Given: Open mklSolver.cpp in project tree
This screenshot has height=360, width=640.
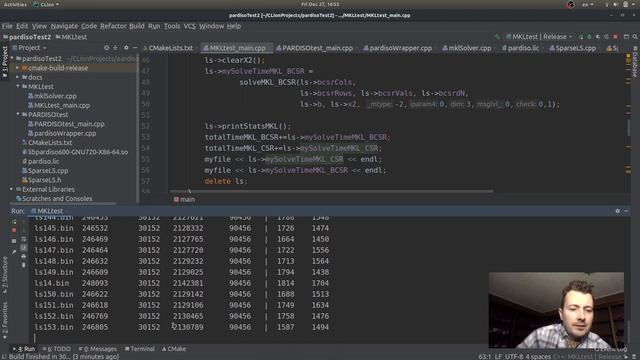Looking at the screenshot, I should (52, 96).
